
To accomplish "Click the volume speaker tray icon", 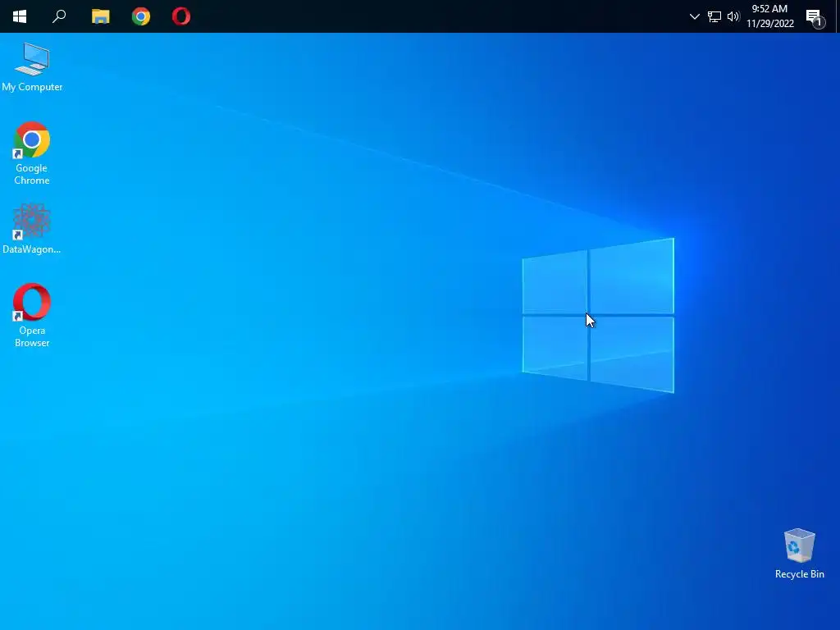I will (x=733, y=16).
